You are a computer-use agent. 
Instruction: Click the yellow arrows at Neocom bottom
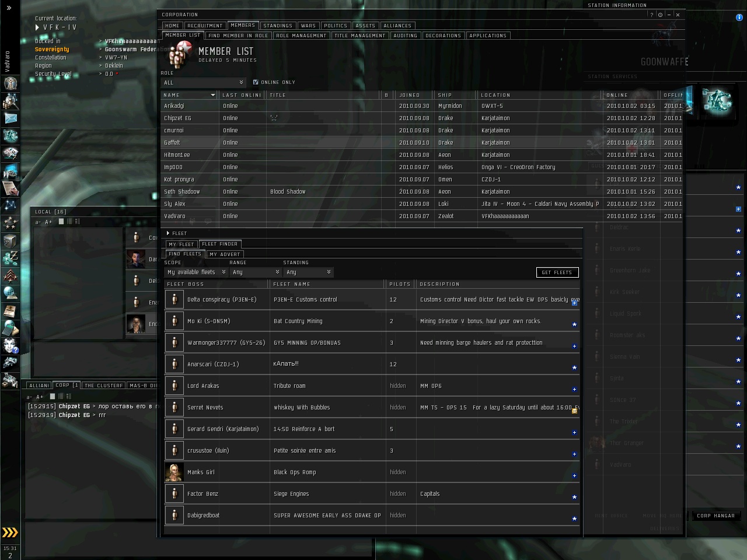click(10, 532)
